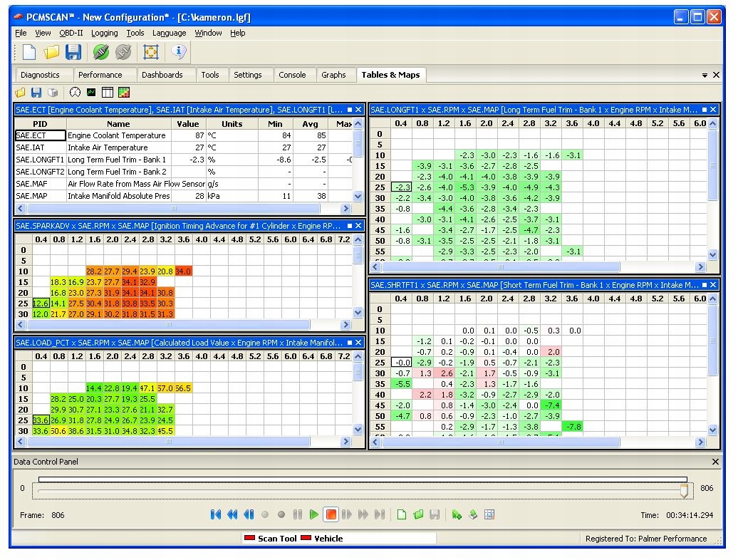Viewport: 738px width, 560px height.
Task: Open the About info bubble icon
Action: pos(179,52)
